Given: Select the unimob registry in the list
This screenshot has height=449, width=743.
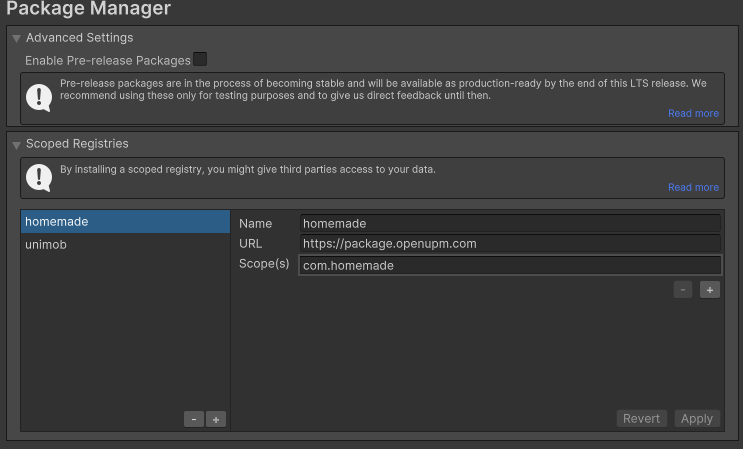Looking at the screenshot, I should 125,245.
